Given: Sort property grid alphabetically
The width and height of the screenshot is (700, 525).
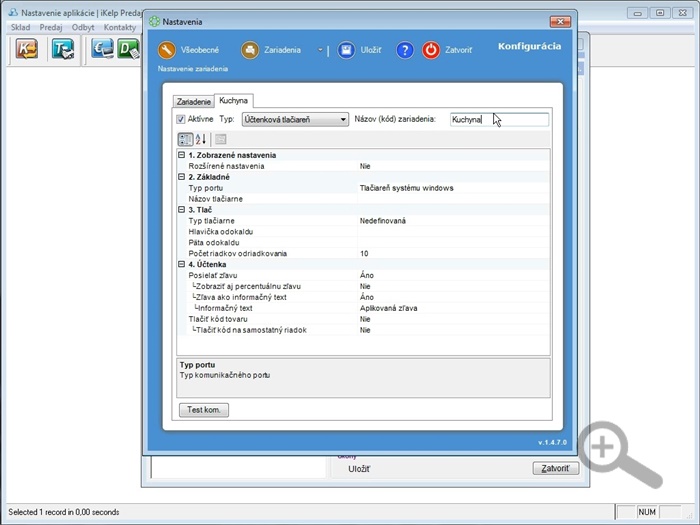Looking at the screenshot, I should 201,139.
